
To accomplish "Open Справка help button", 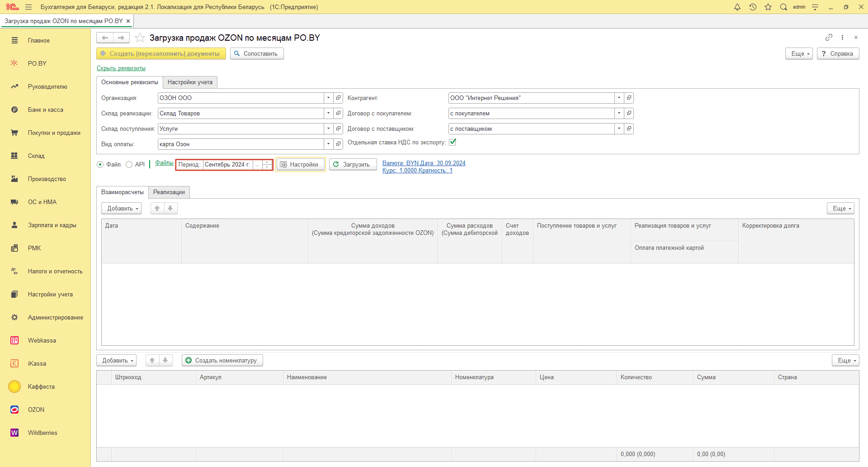I will [838, 53].
